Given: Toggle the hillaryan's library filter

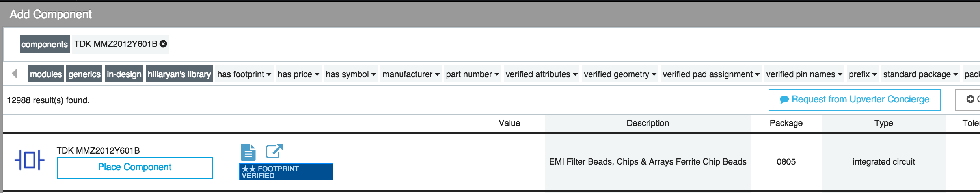Looking at the screenshot, I should 179,74.
